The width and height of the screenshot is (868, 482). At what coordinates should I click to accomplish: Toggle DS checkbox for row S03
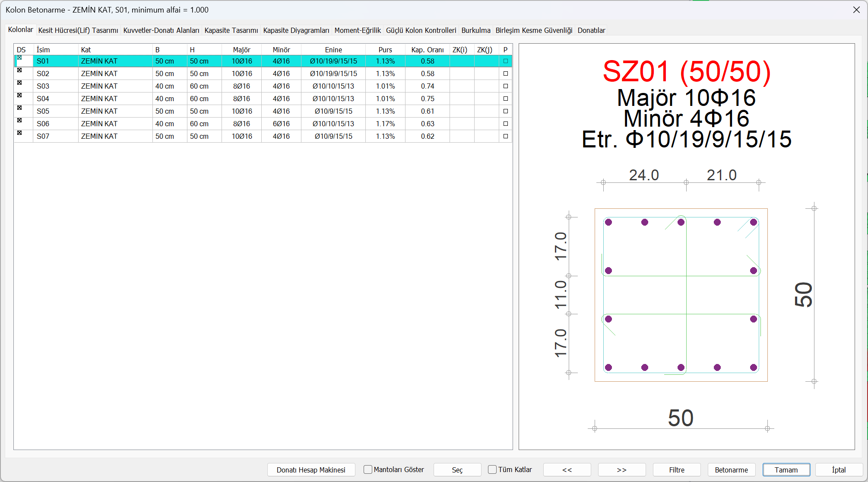[x=19, y=83]
